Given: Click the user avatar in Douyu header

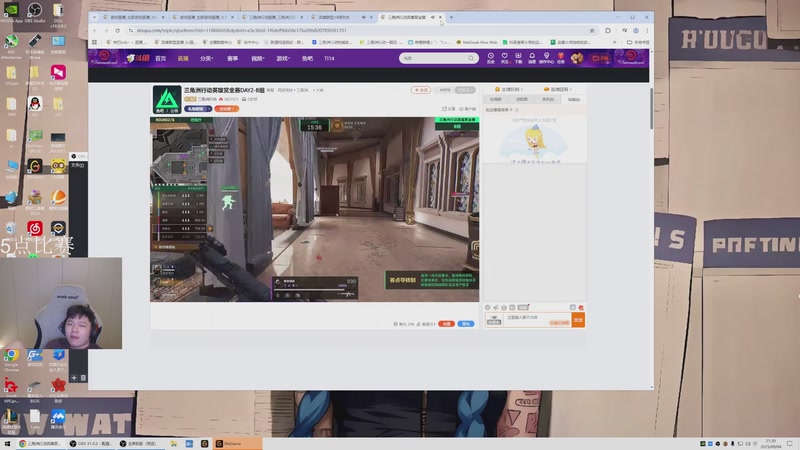Looking at the screenshot, I should (577, 58).
